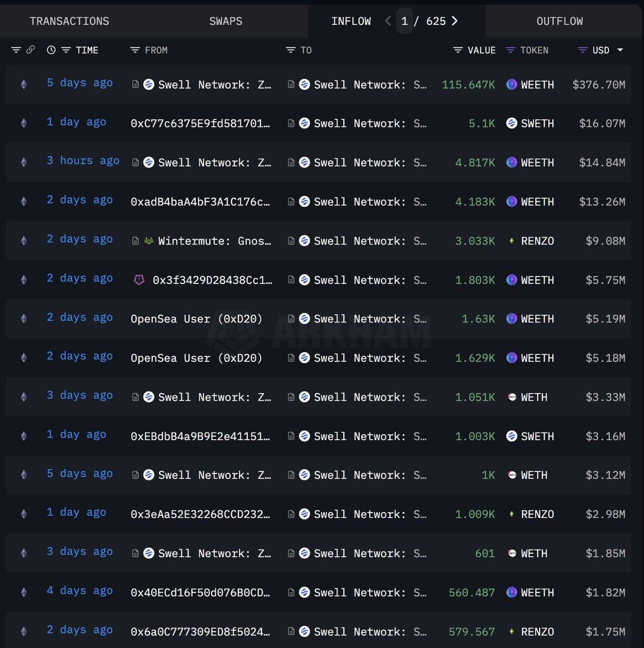Switch to the SWAPS tab
644x648 pixels.
click(x=225, y=21)
